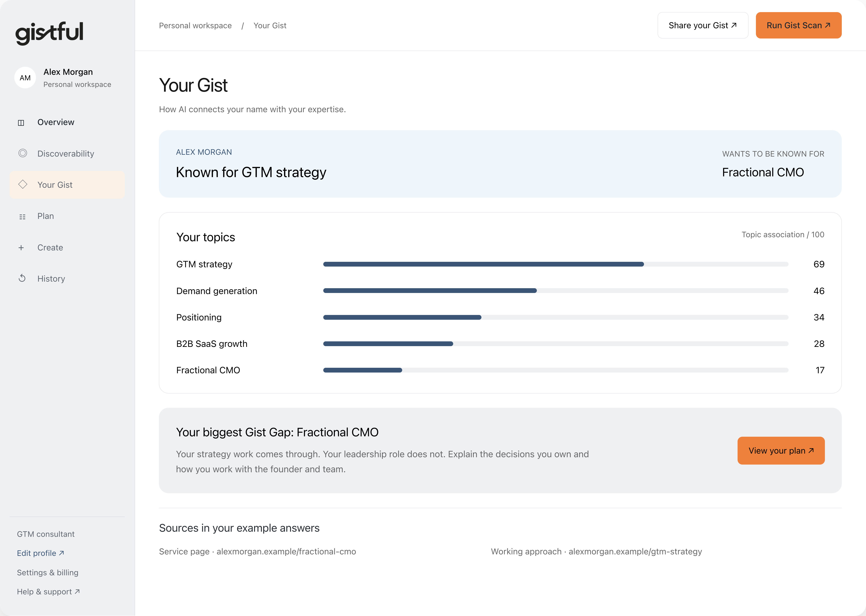The height and width of the screenshot is (616, 866).
Task: Click the Fractional CMO progress bar
Action: (556, 370)
